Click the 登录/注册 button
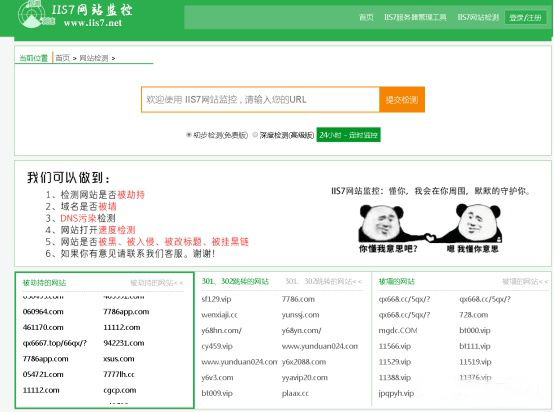Viewport: 554px width, 412px height. click(x=525, y=17)
